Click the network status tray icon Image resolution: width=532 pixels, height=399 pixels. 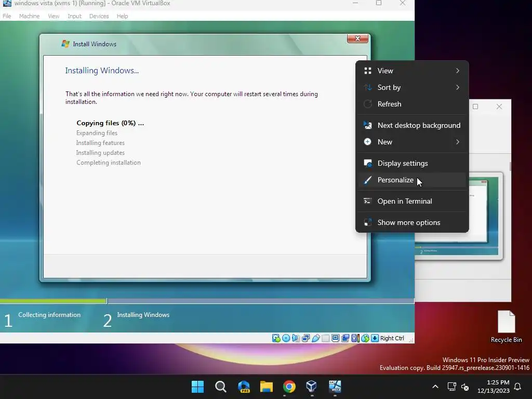[451, 387]
